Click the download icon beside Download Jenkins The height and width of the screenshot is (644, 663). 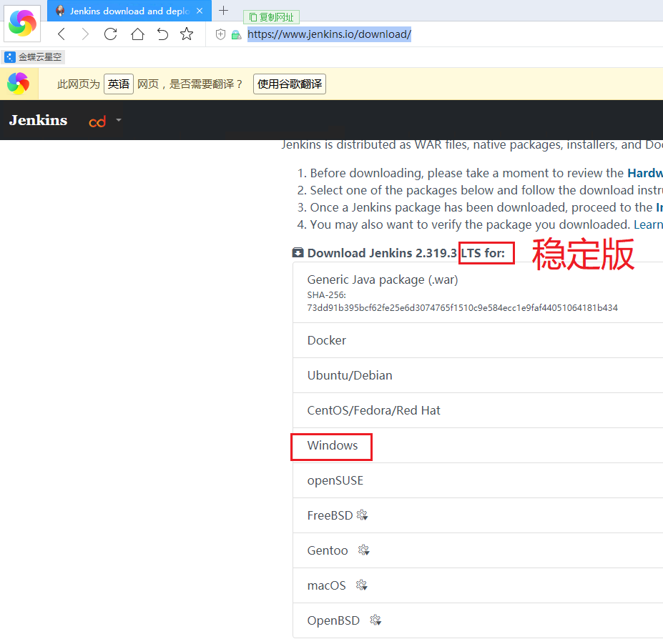tap(298, 253)
